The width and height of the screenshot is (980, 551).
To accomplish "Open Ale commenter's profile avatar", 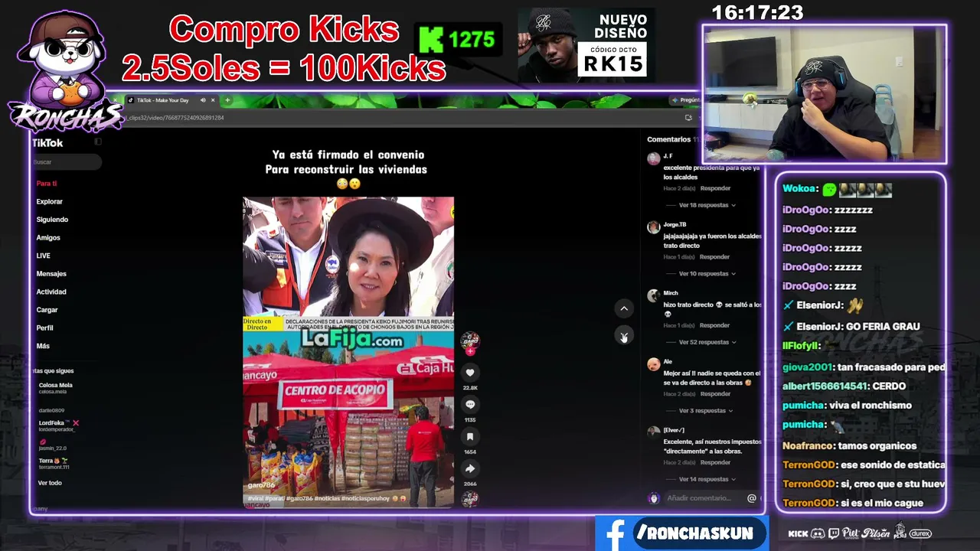I will pos(653,364).
